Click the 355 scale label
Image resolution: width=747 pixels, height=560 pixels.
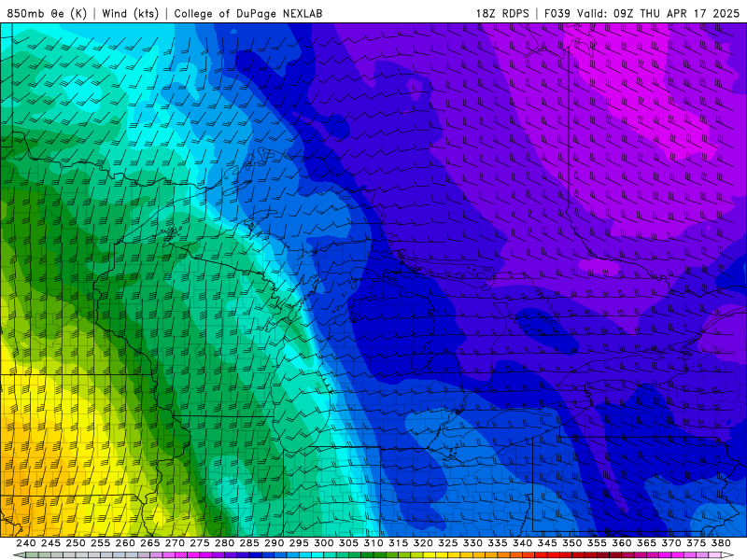point(597,543)
